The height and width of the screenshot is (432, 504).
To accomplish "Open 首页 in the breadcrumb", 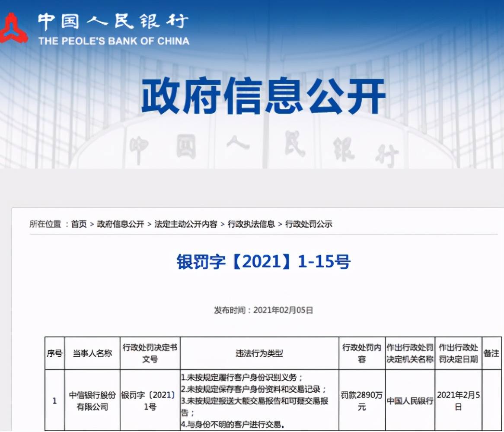I will click(79, 224).
